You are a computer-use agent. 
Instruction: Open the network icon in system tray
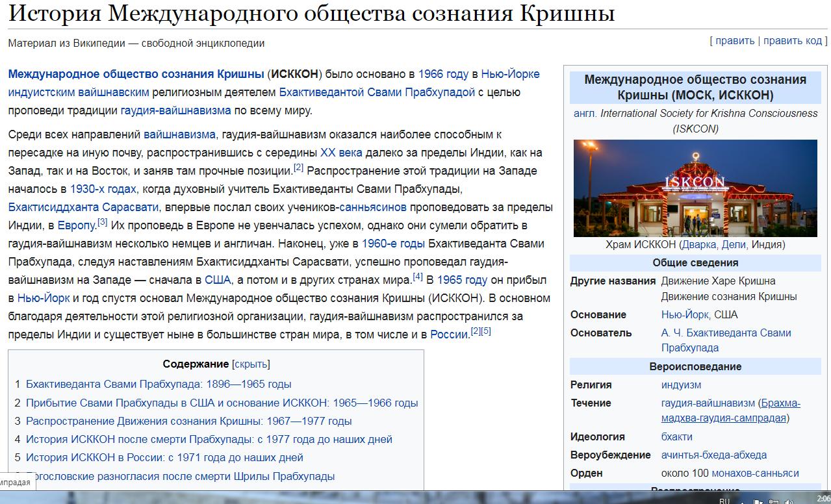tap(774, 501)
